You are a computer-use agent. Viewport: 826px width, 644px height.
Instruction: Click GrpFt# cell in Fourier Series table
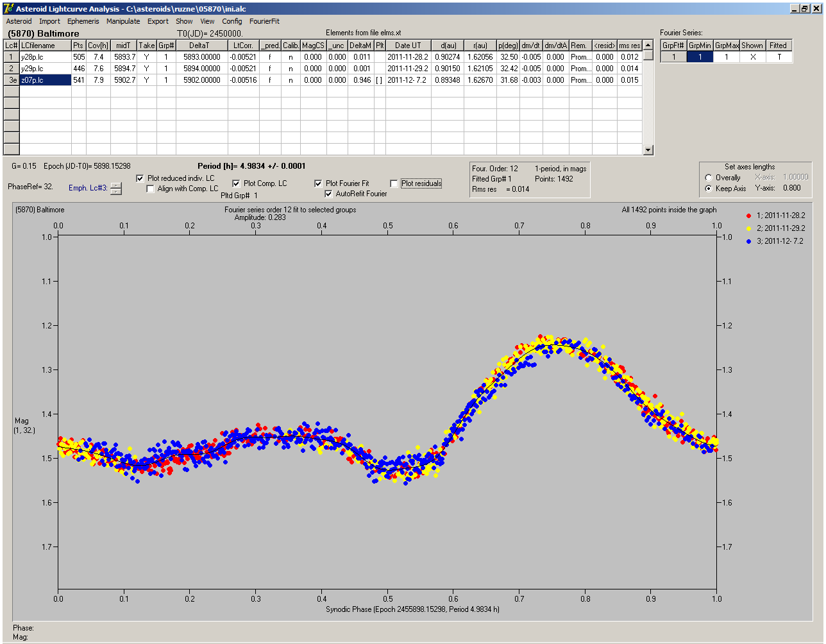[673, 57]
